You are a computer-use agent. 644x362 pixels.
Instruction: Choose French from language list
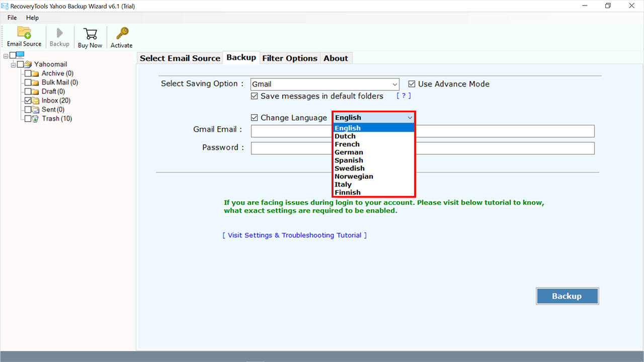click(x=374, y=144)
